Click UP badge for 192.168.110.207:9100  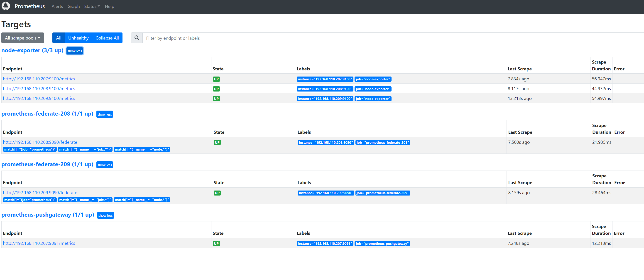coord(216,79)
